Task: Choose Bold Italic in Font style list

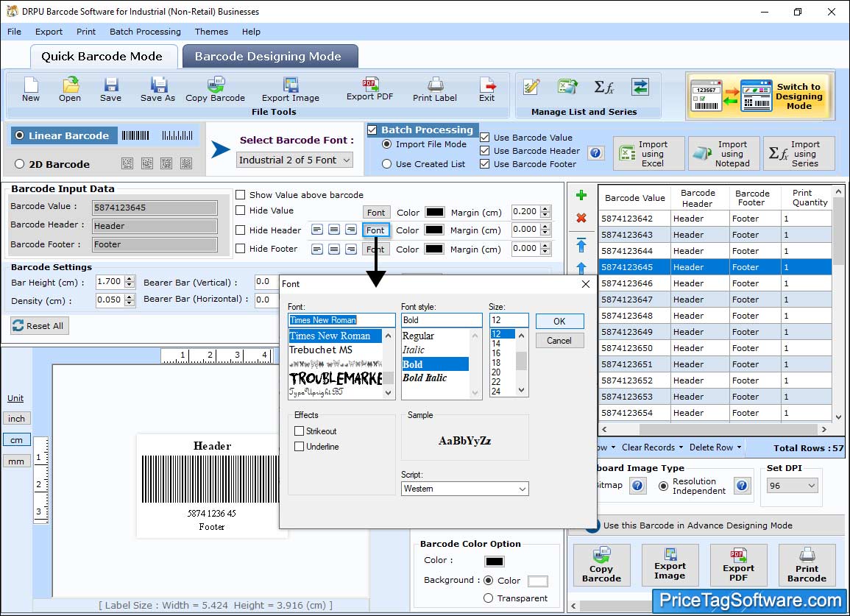Action: tap(425, 378)
